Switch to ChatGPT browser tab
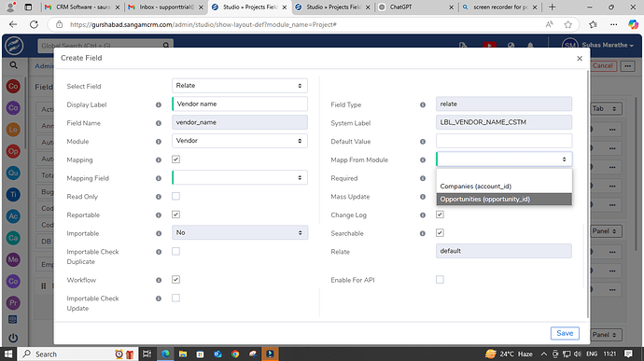 [x=415, y=7]
